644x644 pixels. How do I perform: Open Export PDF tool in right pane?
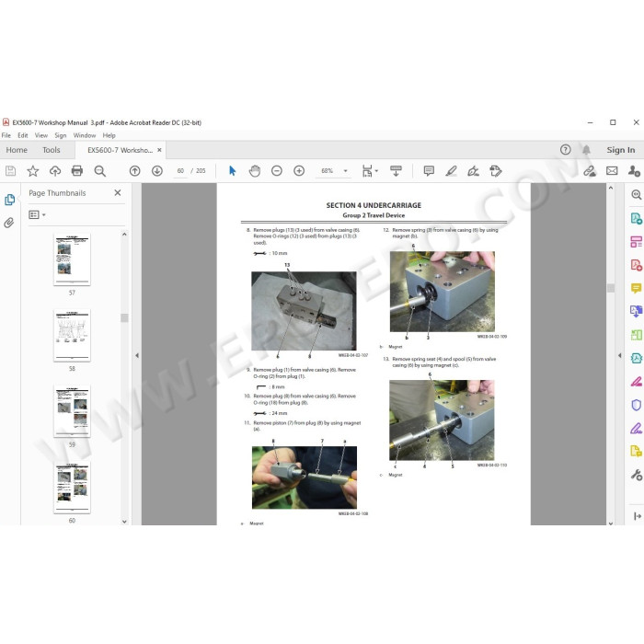point(637,218)
